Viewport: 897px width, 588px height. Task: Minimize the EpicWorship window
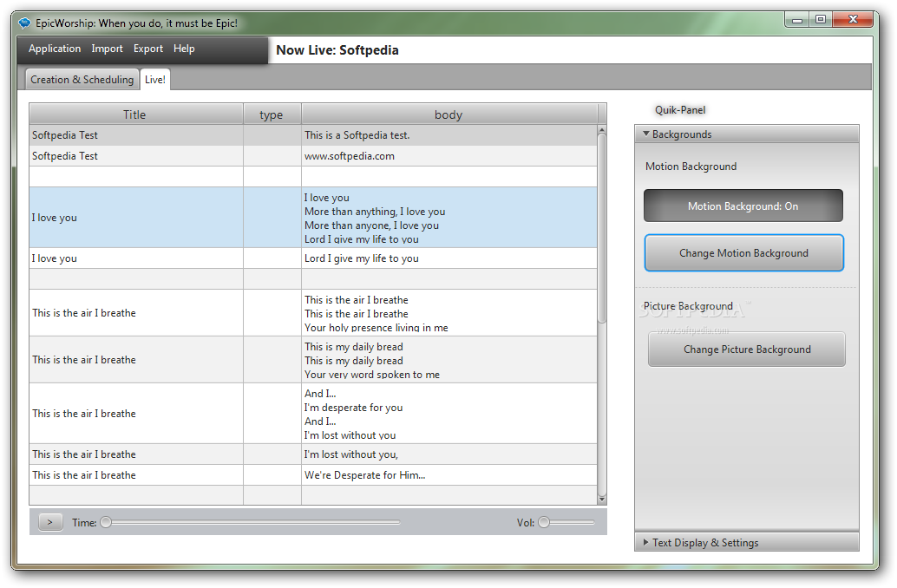[797, 20]
